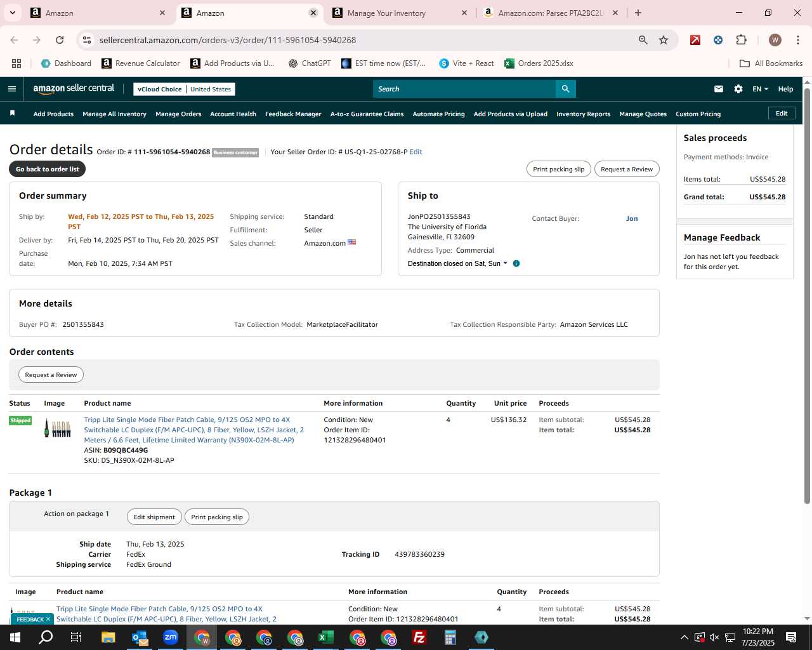Viewport: 812px width, 650px height.
Task: Open Revenue Calculator bookmark
Action: tap(141, 63)
